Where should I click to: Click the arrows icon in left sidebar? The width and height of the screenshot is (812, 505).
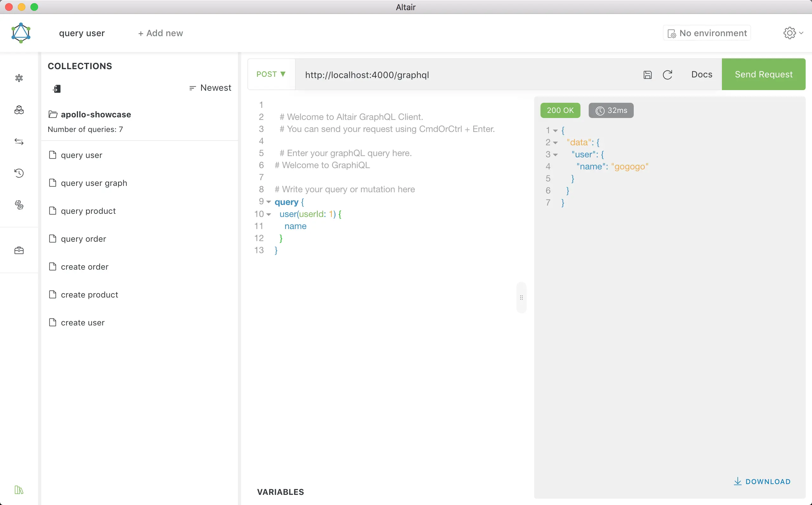click(19, 141)
